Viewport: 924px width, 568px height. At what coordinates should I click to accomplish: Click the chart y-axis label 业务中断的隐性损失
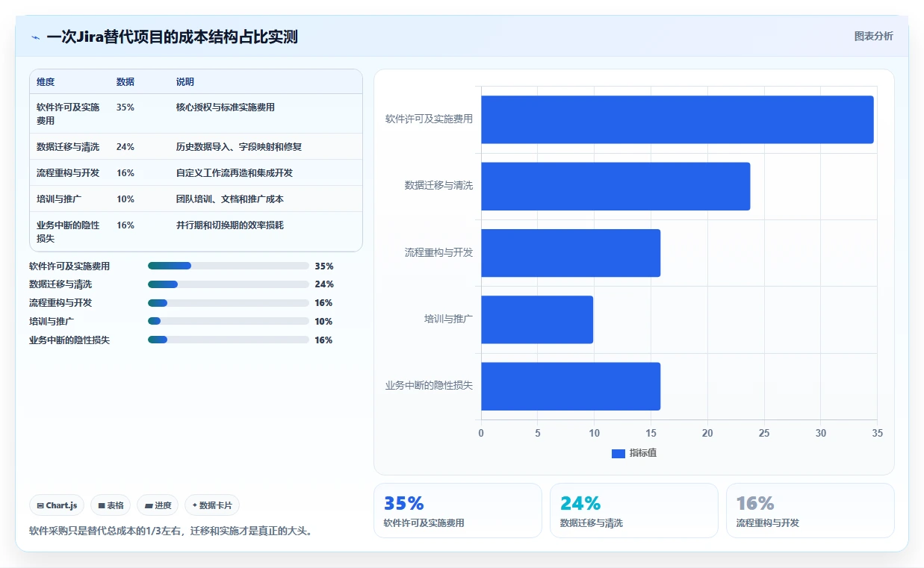[429, 386]
